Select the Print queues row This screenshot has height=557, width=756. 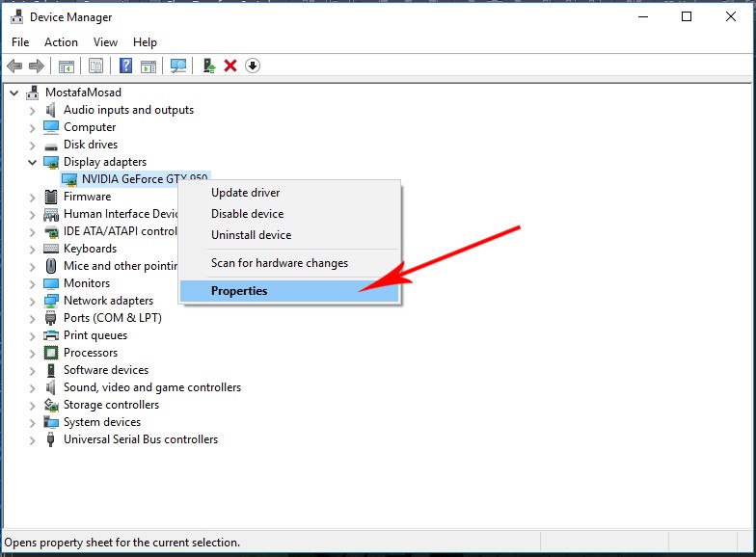(x=94, y=335)
